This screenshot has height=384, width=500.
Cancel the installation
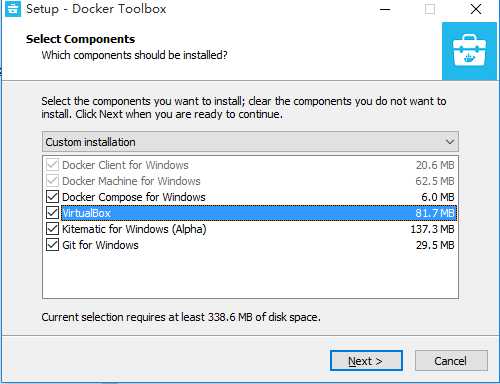point(451,361)
